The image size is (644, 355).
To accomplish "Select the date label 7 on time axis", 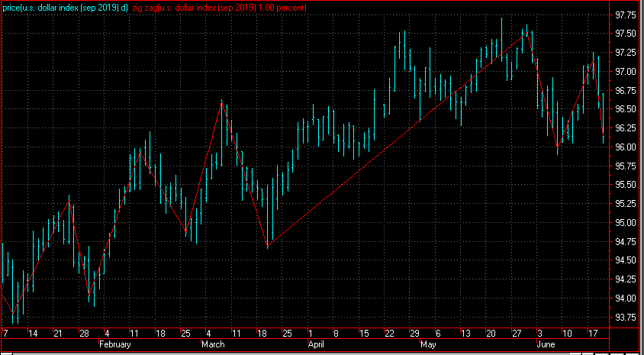I will [6, 333].
